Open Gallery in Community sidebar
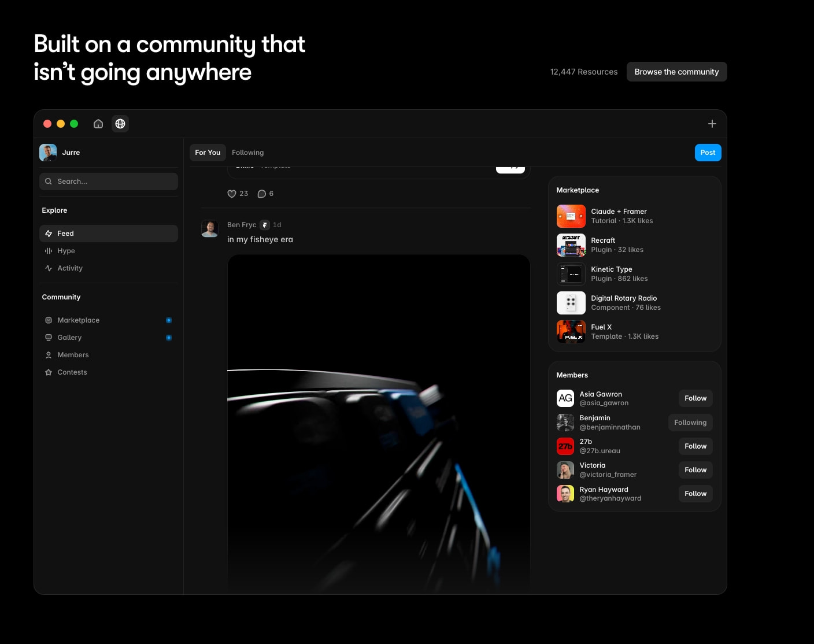The image size is (814, 644). [109, 338]
